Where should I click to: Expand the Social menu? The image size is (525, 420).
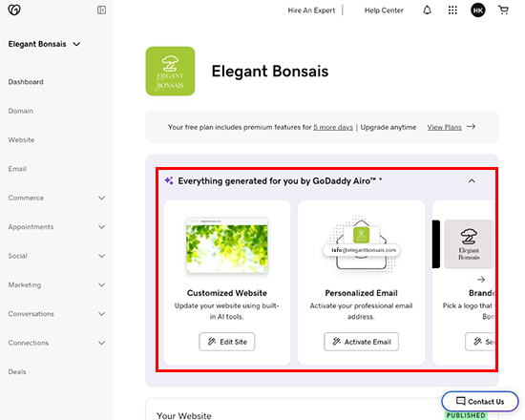pyautogui.click(x=102, y=256)
